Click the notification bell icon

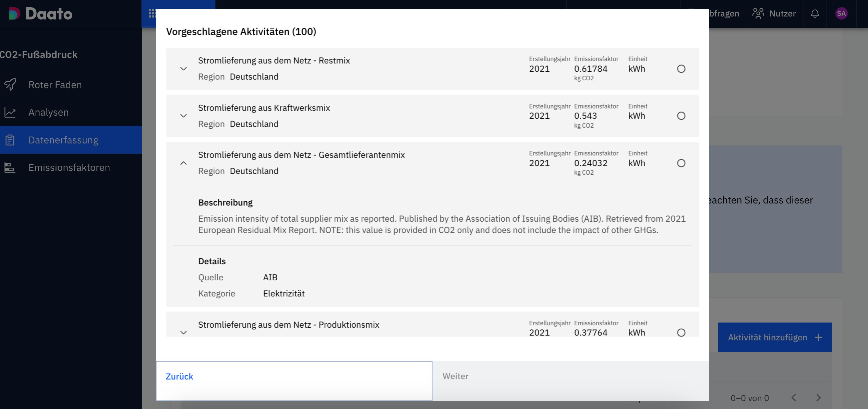pos(815,14)
